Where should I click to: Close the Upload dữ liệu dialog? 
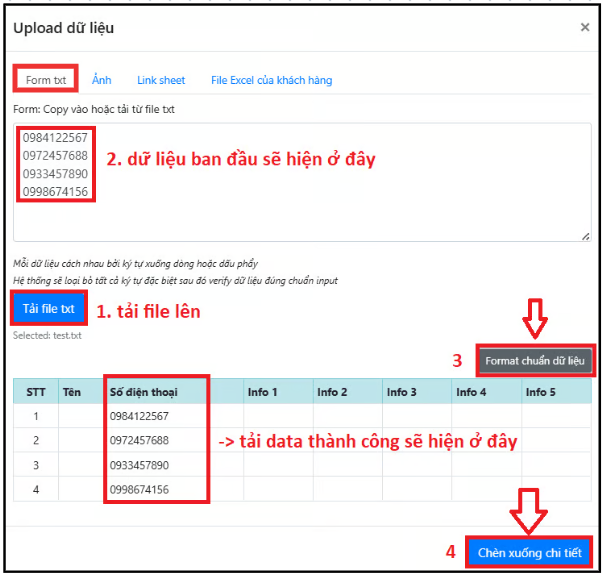click(585, 28)
